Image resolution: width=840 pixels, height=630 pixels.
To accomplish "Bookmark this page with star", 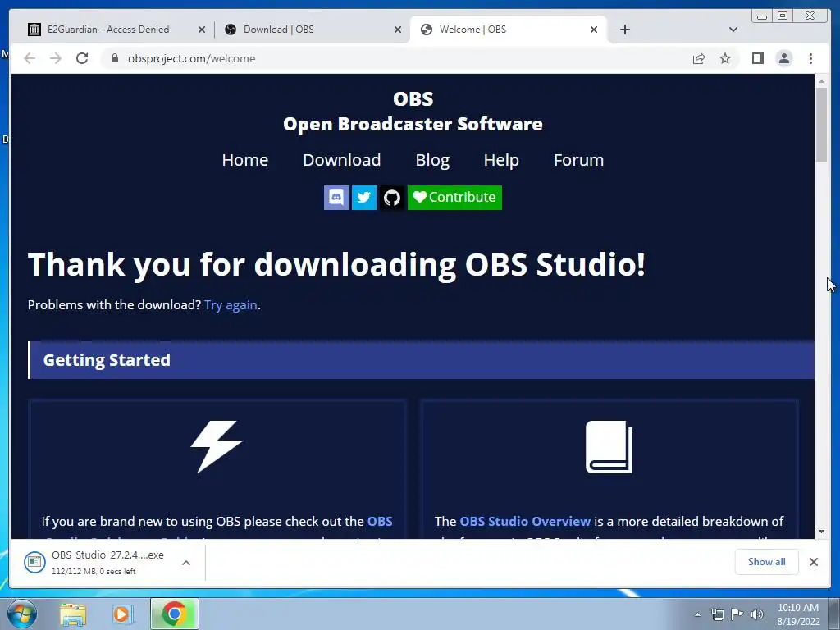I will coord(725,58).
